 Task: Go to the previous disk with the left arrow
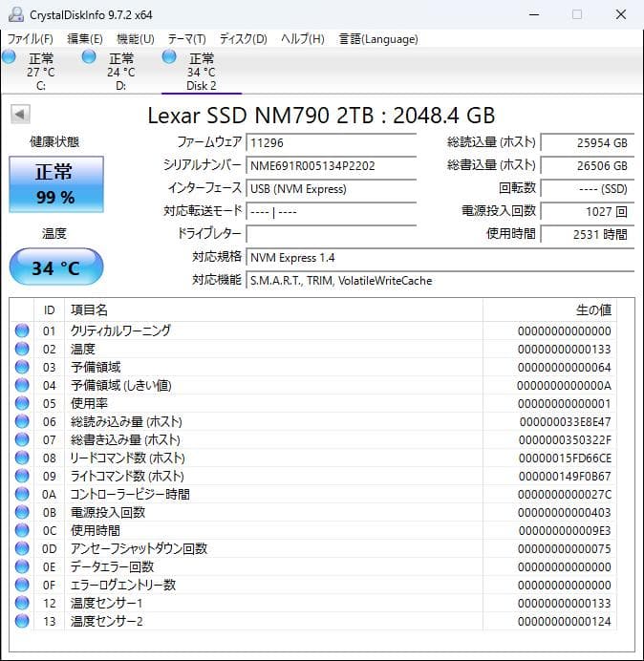pos(20,114)
